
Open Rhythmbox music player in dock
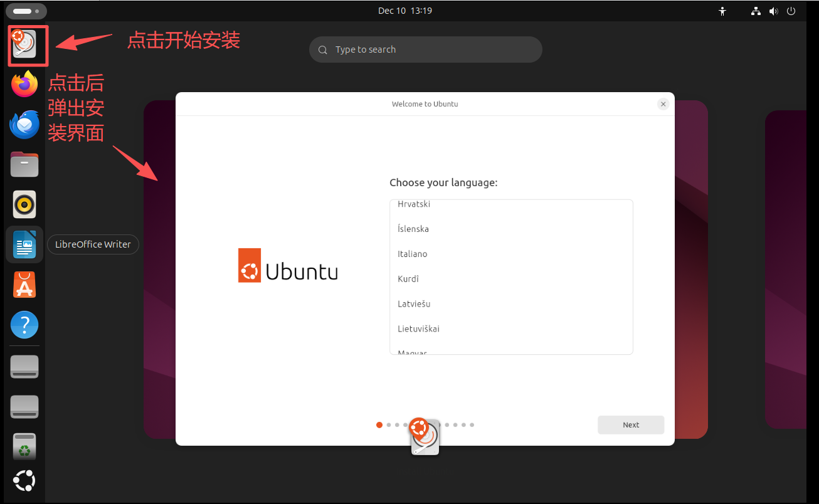24,204
